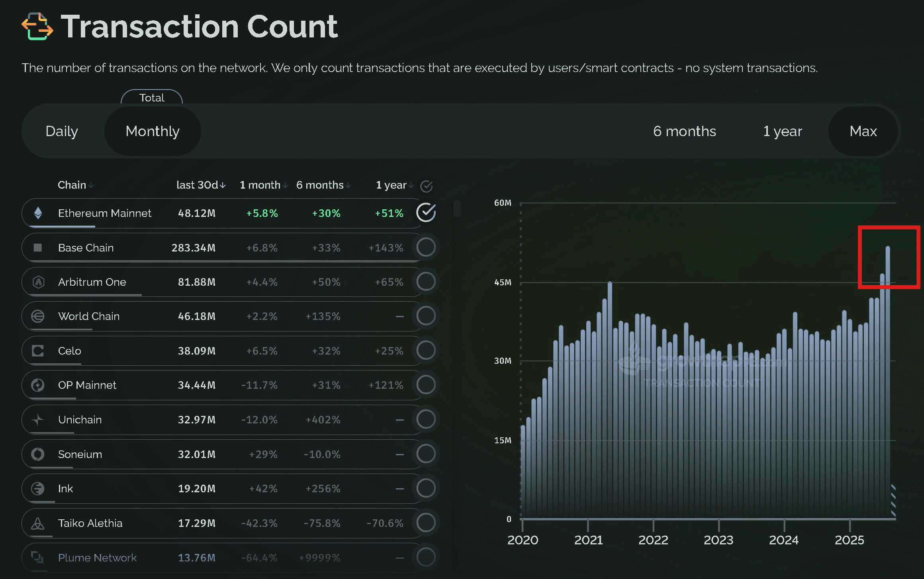Open the Taiko Alethia row name

pos(90,523)
